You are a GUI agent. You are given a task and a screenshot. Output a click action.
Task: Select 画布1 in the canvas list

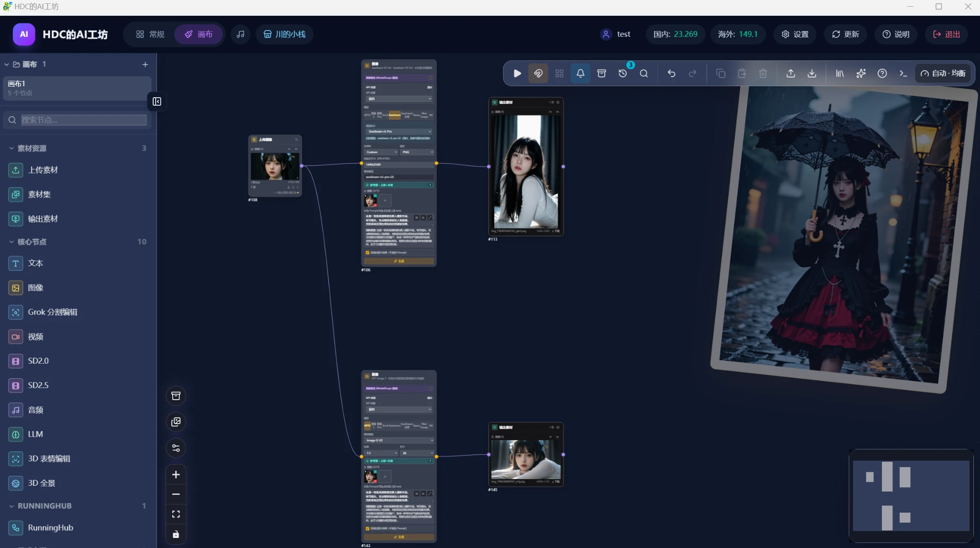click(77, 89)
